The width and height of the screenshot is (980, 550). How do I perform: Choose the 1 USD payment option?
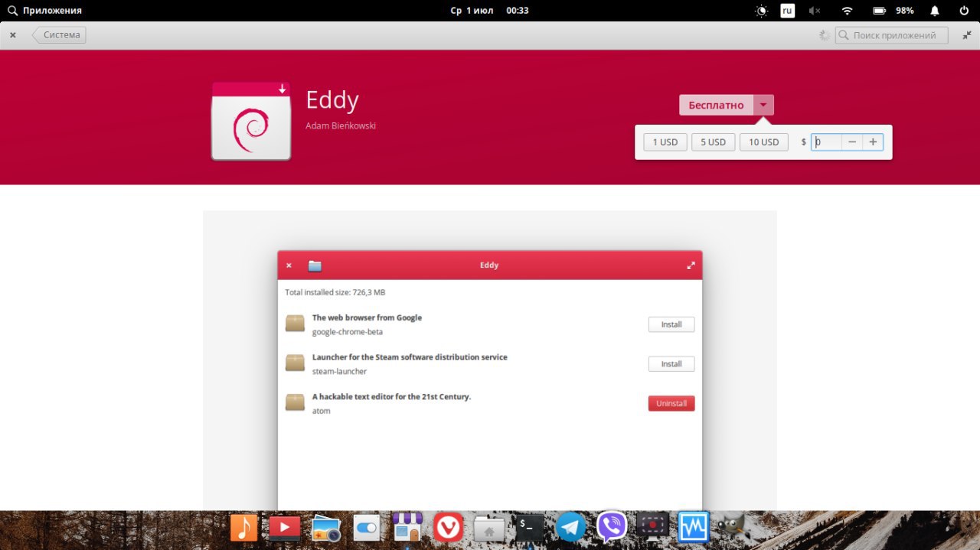(665, 142)
